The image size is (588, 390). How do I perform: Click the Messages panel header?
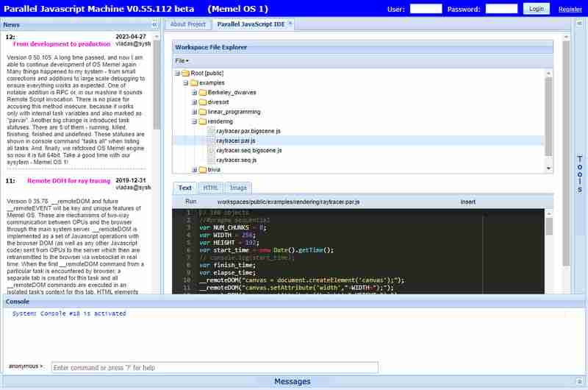coord(292,381)
